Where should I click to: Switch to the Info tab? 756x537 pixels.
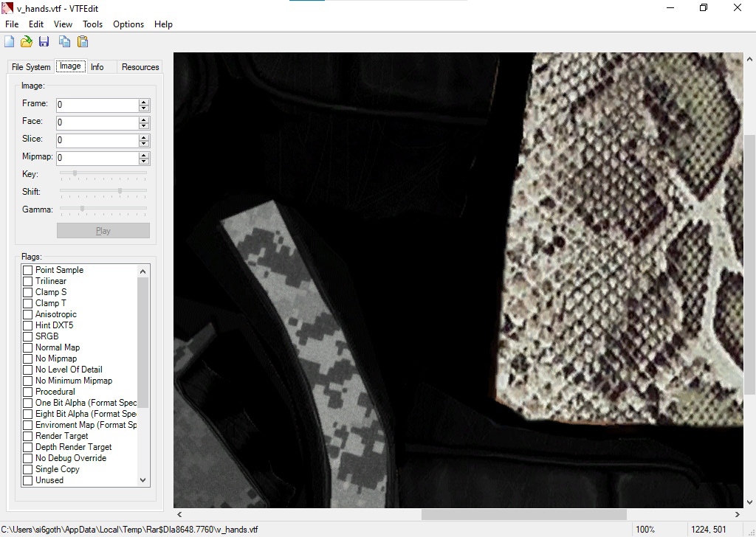pos(97,67)
